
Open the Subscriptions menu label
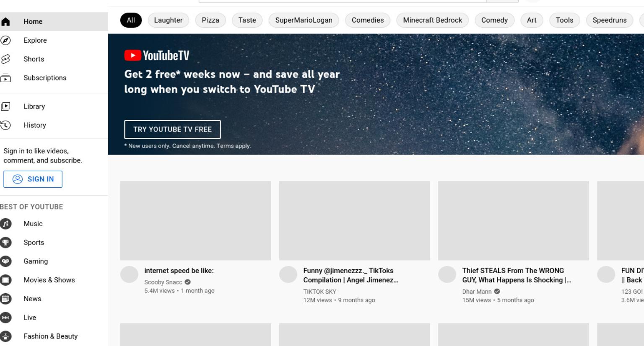[x=45, y=78]
